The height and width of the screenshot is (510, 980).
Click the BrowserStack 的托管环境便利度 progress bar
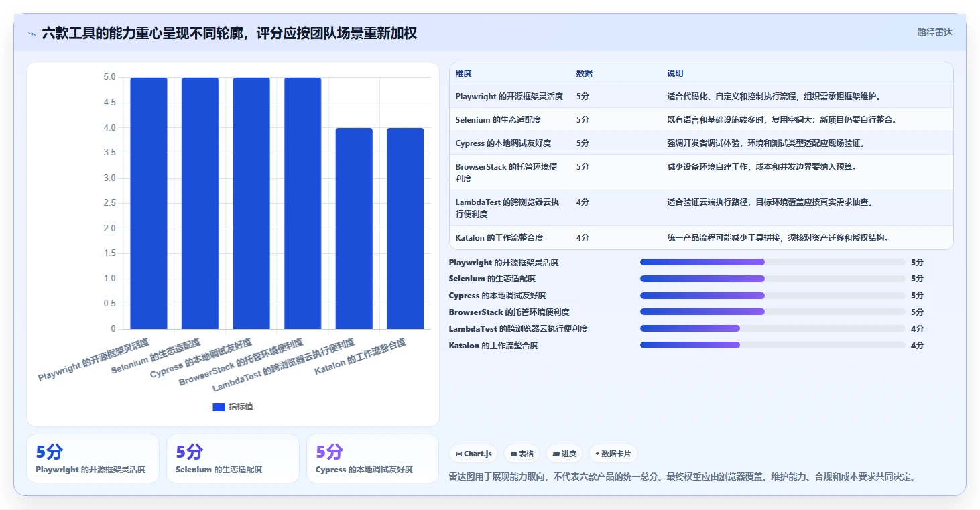(773, 312)
